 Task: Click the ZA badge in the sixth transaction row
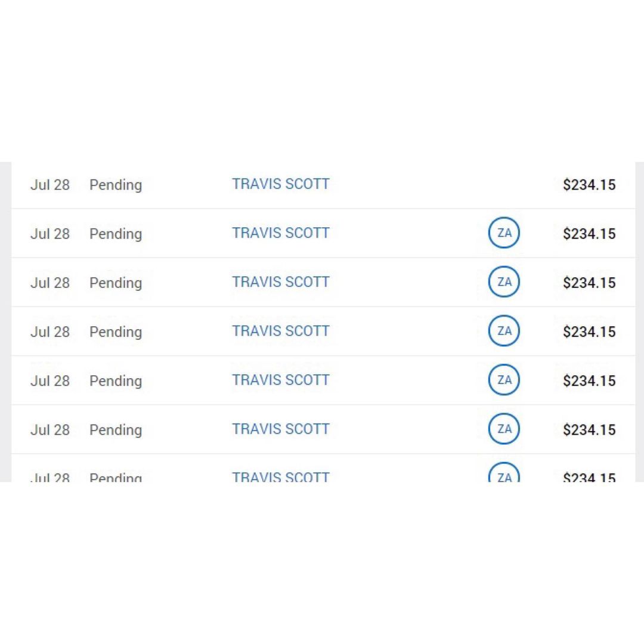[x=504, y=429]
